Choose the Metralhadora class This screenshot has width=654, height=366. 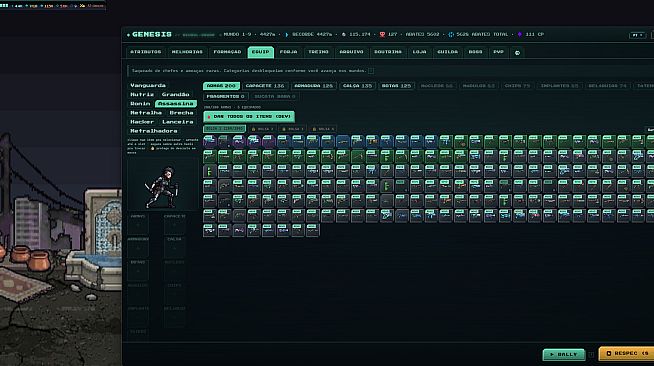click(153, 131)
